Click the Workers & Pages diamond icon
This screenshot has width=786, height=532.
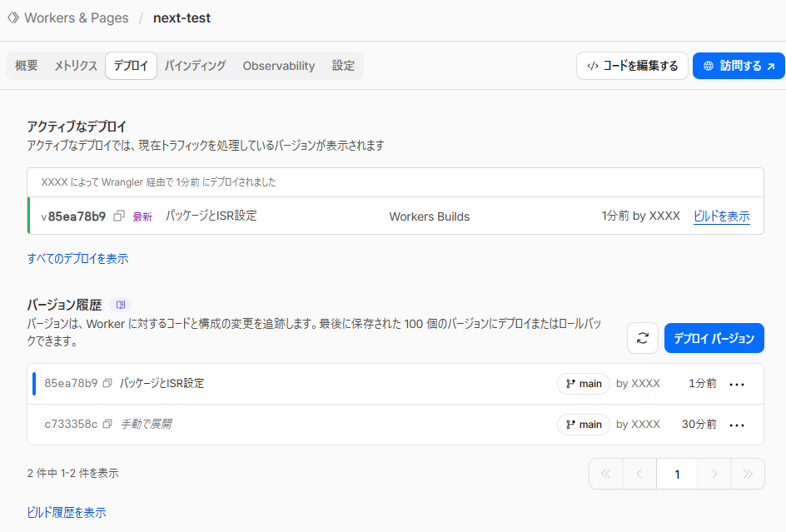tap(13, 17)
